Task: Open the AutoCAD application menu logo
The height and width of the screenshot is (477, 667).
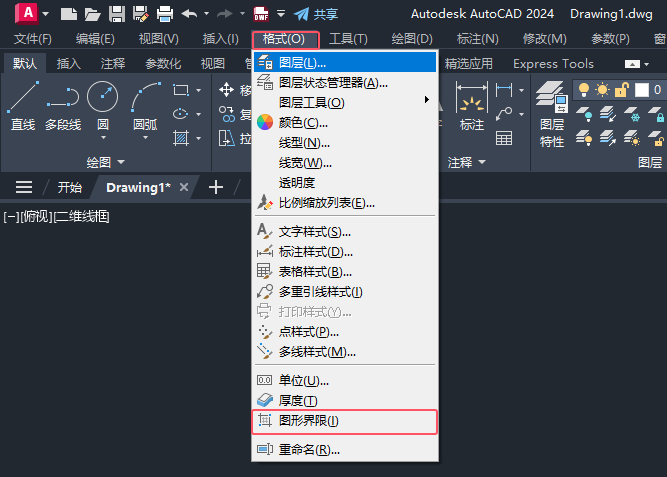Action: (26, 13)
